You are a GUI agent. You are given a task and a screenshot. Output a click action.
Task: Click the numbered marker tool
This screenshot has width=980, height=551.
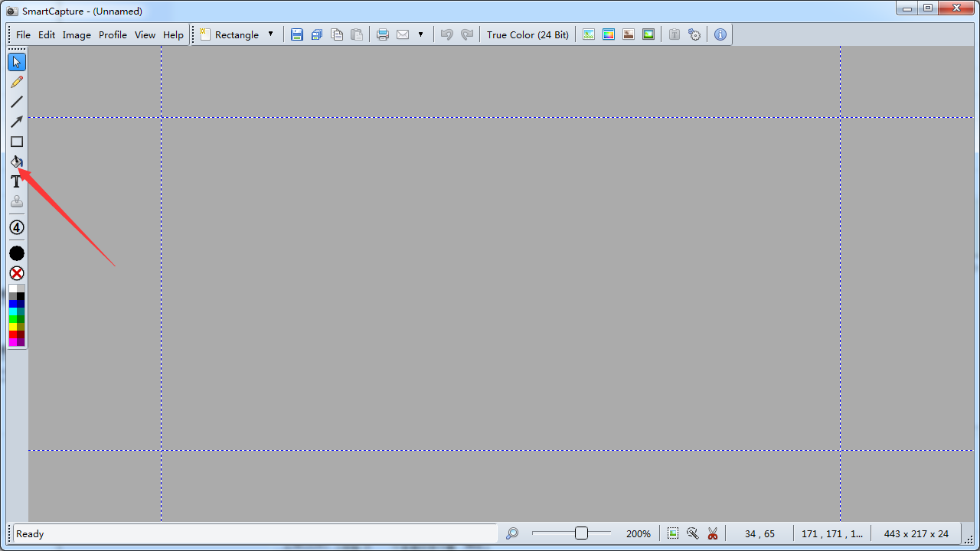16,227
